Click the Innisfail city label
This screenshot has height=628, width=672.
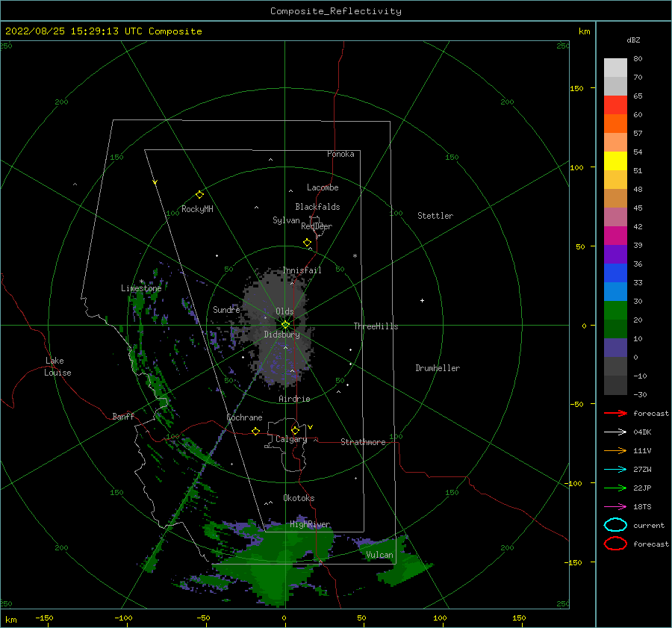tap(302, 270)
